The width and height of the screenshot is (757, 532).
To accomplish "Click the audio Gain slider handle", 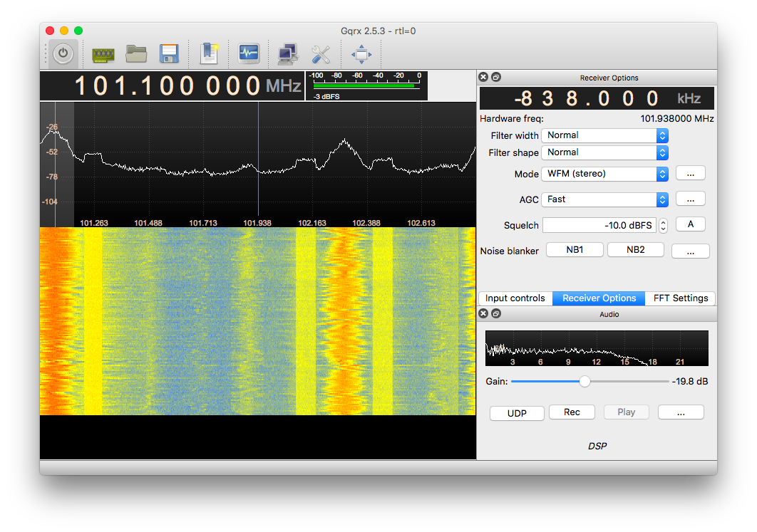I will pyautogui.click(x=585, y=382).
